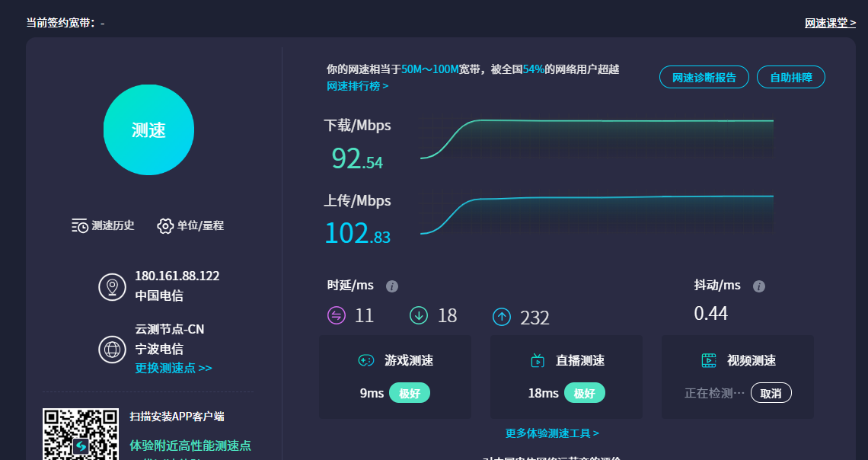
Task: Click the QR code image
Action: (81, 434)
